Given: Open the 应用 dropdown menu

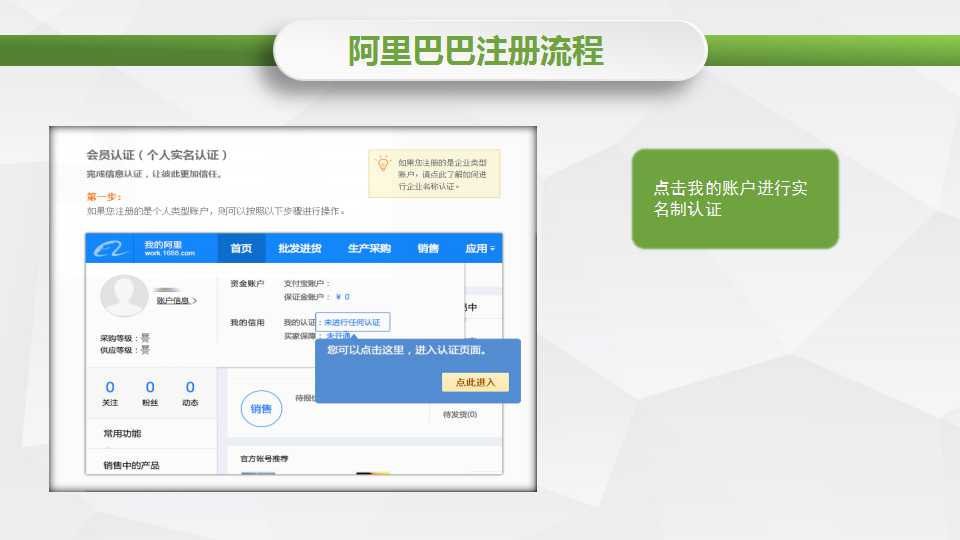Looking at the screenshot, I should pos(479,249).
